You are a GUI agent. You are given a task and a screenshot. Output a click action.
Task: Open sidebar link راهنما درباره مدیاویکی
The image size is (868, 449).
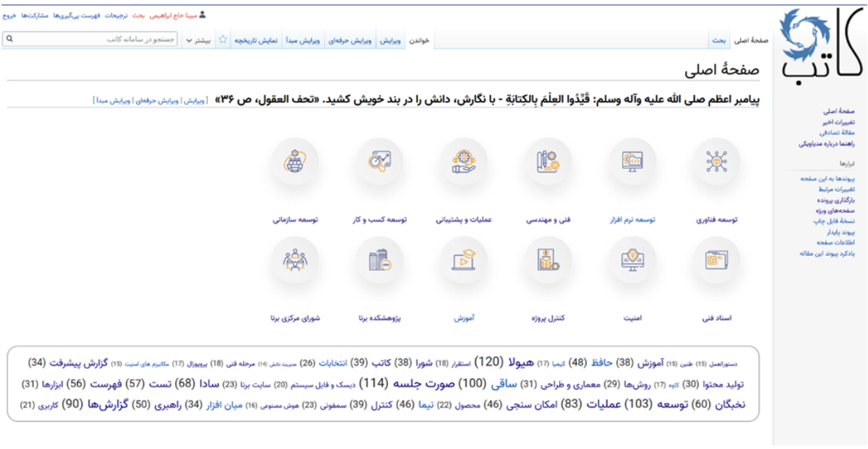pos(827,144)
